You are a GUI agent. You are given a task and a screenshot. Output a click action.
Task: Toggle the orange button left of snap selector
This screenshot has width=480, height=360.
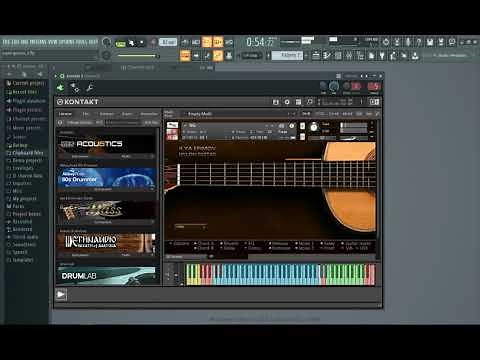[218, 56]
